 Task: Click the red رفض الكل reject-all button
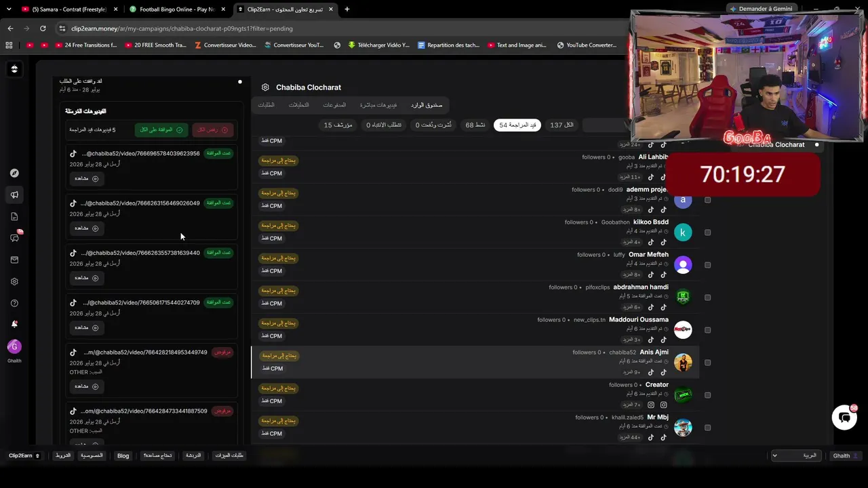(213, 129)
